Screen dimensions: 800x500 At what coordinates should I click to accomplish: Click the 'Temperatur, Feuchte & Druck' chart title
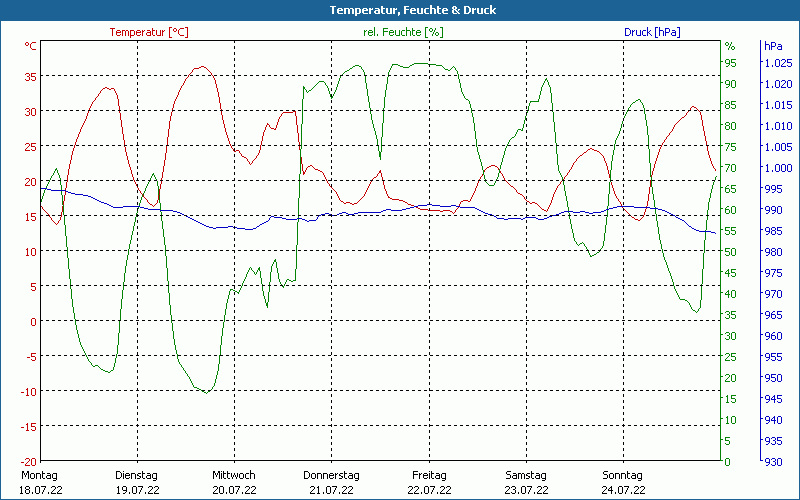[413, 10]
